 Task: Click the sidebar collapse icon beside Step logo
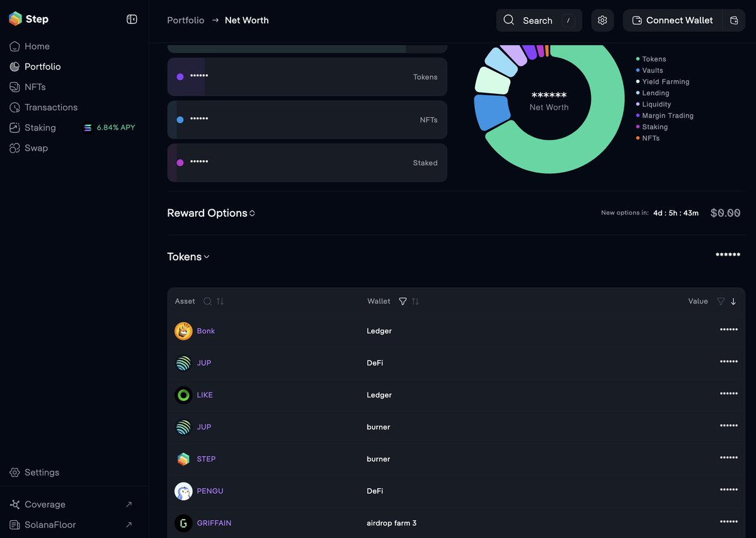point(132,19)
